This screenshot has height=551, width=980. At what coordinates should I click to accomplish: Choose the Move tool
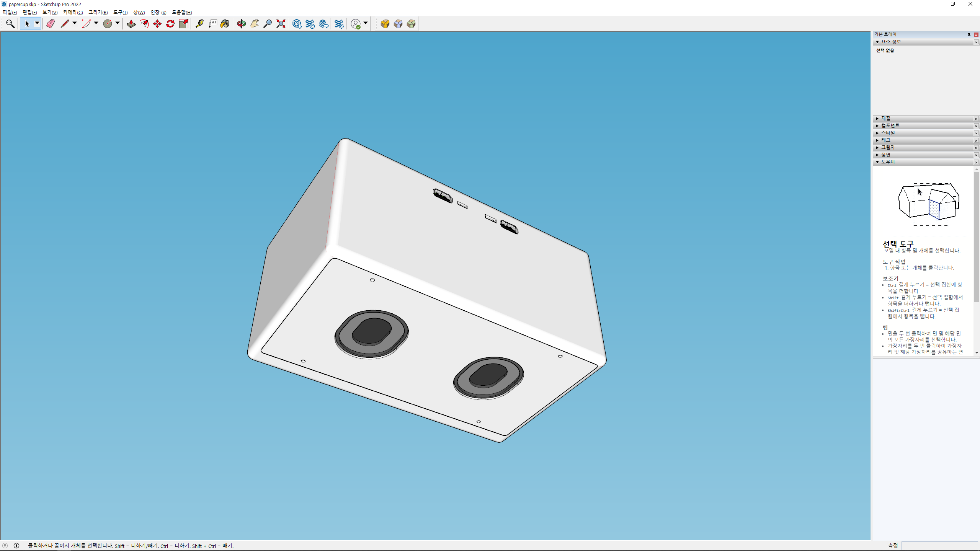click(x=157, y=24)
